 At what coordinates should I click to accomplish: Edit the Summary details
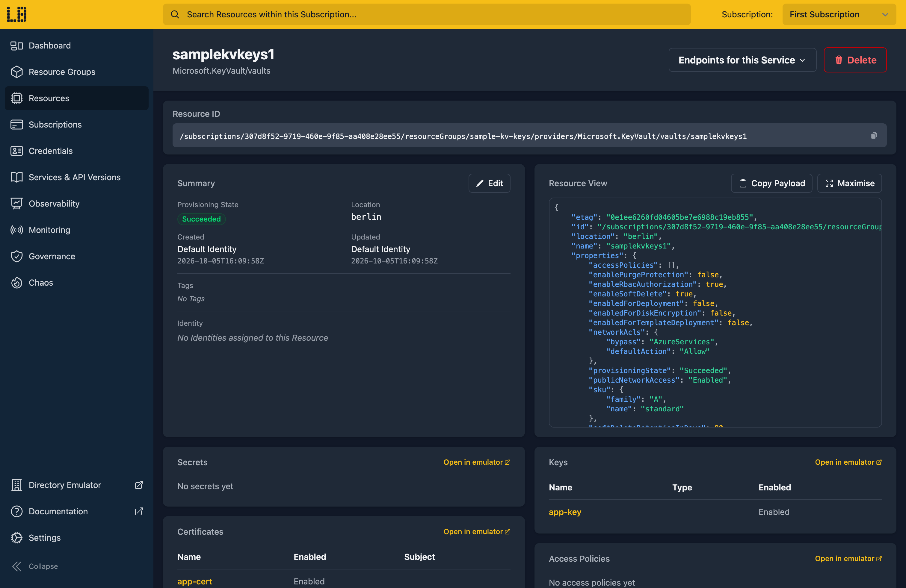[489, 183]
